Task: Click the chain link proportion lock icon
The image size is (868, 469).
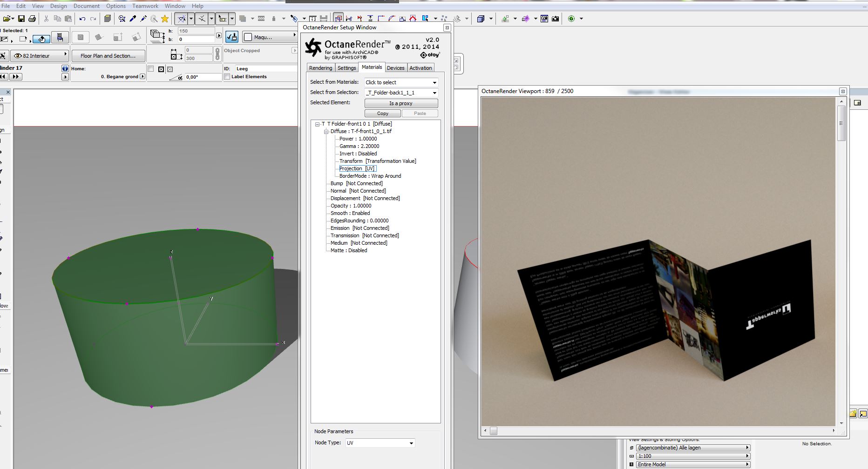Action: tap(217, 54)
